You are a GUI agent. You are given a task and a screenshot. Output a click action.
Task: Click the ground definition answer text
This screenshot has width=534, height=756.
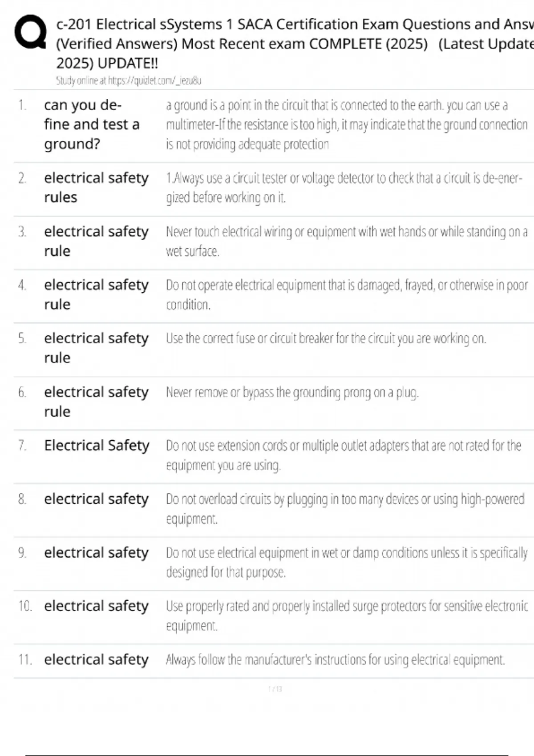[347, 125]
